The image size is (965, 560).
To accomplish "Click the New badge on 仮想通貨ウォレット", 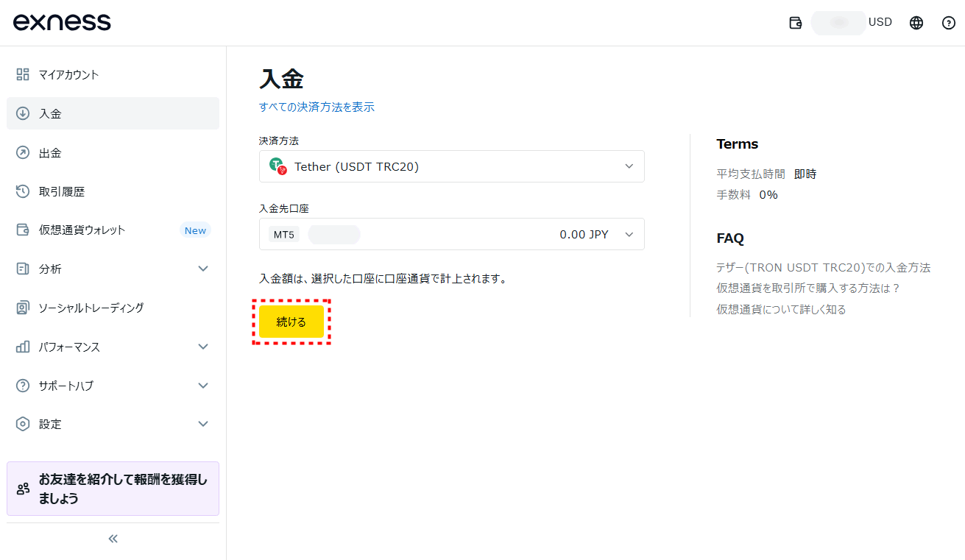I will (195, 230).
